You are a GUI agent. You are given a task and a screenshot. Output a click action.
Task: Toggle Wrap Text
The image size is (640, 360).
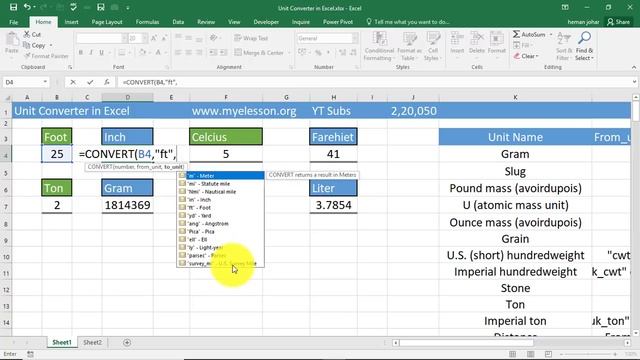251,38
